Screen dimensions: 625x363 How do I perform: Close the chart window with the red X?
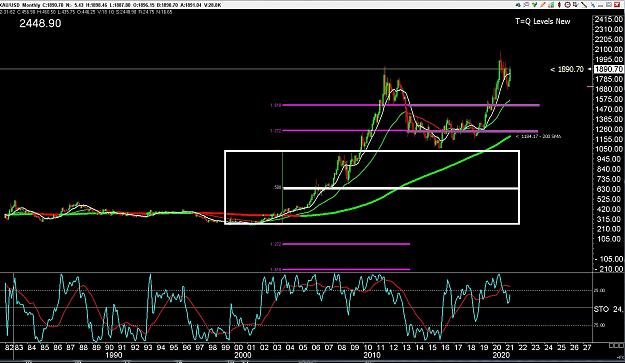click(x=617, y=5)
